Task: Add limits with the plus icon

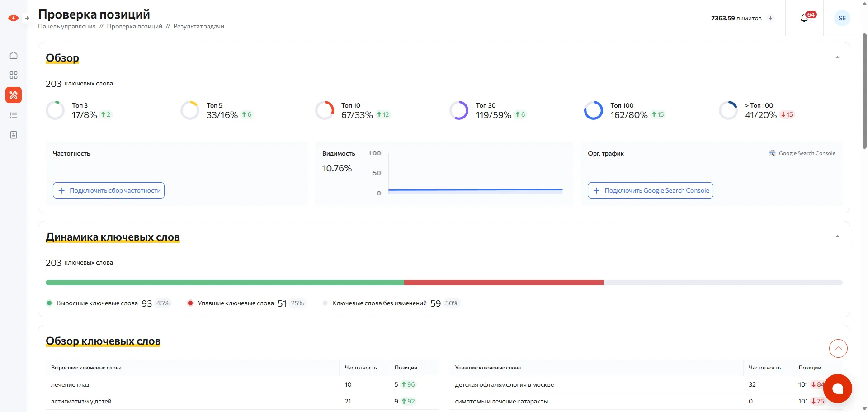Action: pyautogui.click(x=770, y=18)
